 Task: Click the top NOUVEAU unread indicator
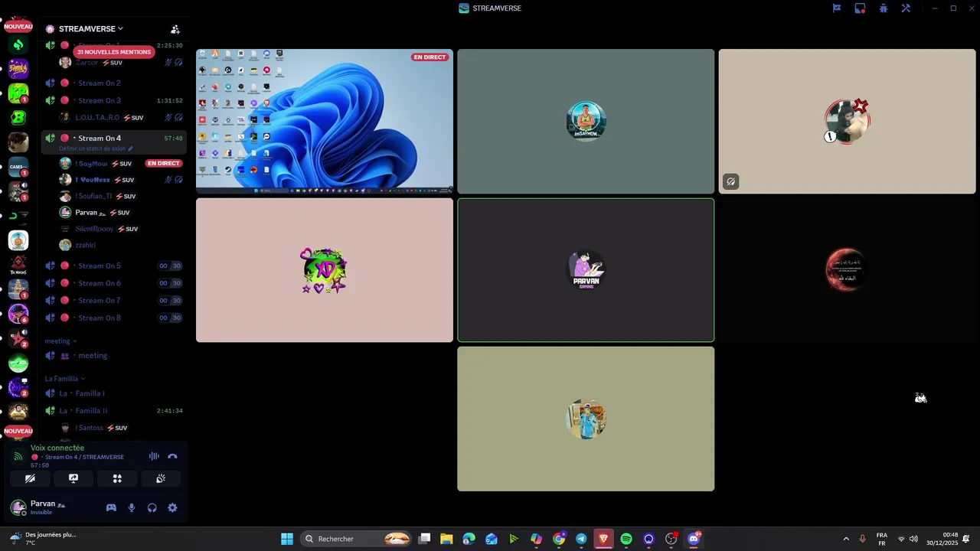18,26
